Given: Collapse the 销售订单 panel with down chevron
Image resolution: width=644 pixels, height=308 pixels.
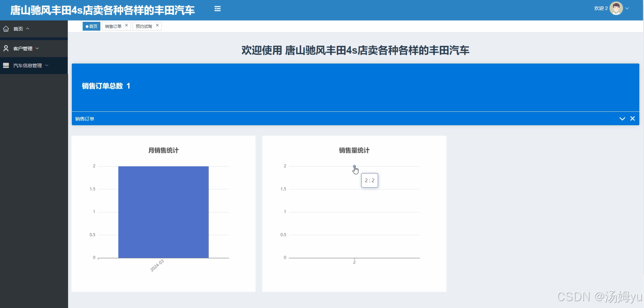Looking at the screenshot, I should pyautogui.click(x=622, y=118).
